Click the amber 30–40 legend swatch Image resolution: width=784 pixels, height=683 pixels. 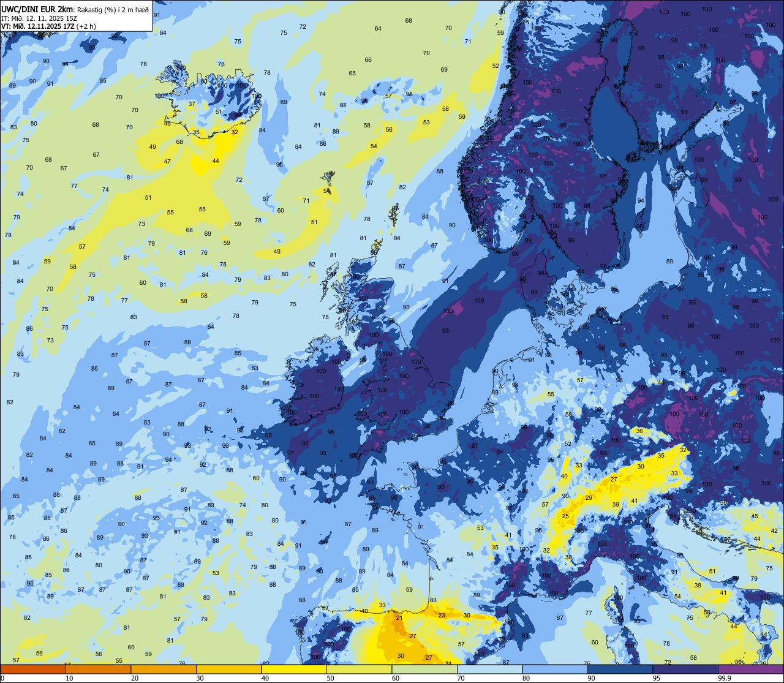228,669
